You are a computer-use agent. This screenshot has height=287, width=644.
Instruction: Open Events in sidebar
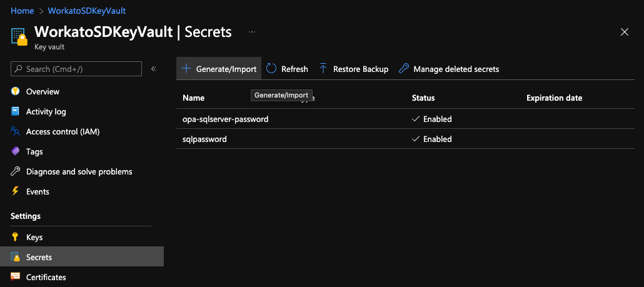click(38, 192)
